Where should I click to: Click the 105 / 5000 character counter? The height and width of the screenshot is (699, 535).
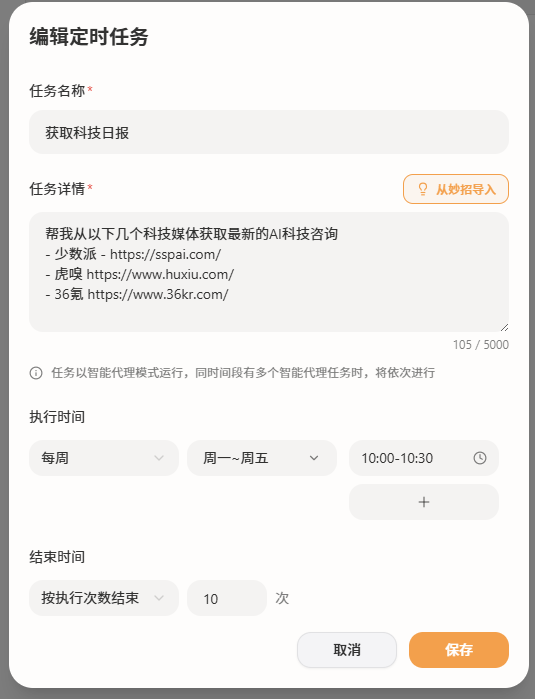pyautogui.click(x=481, y=345)
